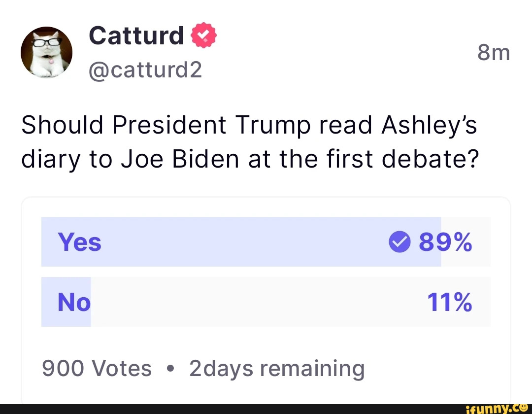Click the 900 Votes count

(x=97, y=368)
